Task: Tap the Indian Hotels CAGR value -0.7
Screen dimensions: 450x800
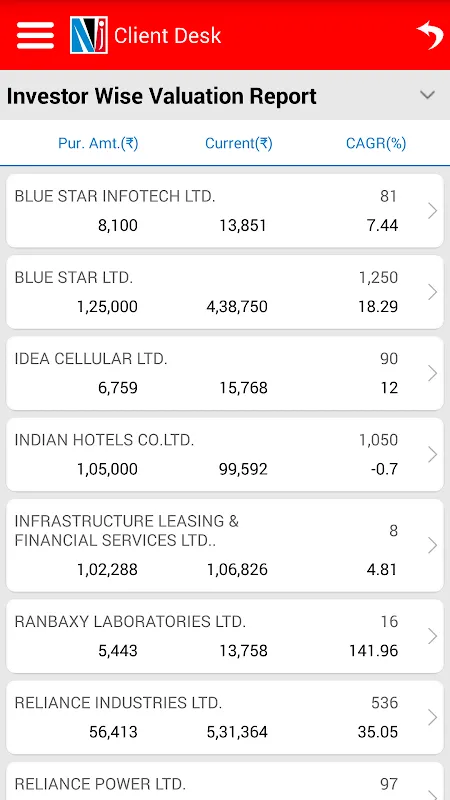Action: [x=385, y=469]
